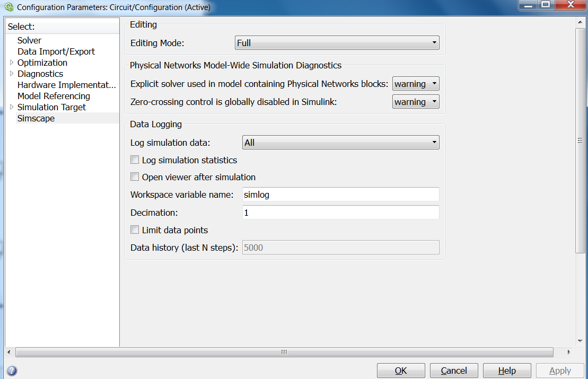Screen dimensions: 588x379
Task: Click the blue help question mark icon
Action: [12, 371]
